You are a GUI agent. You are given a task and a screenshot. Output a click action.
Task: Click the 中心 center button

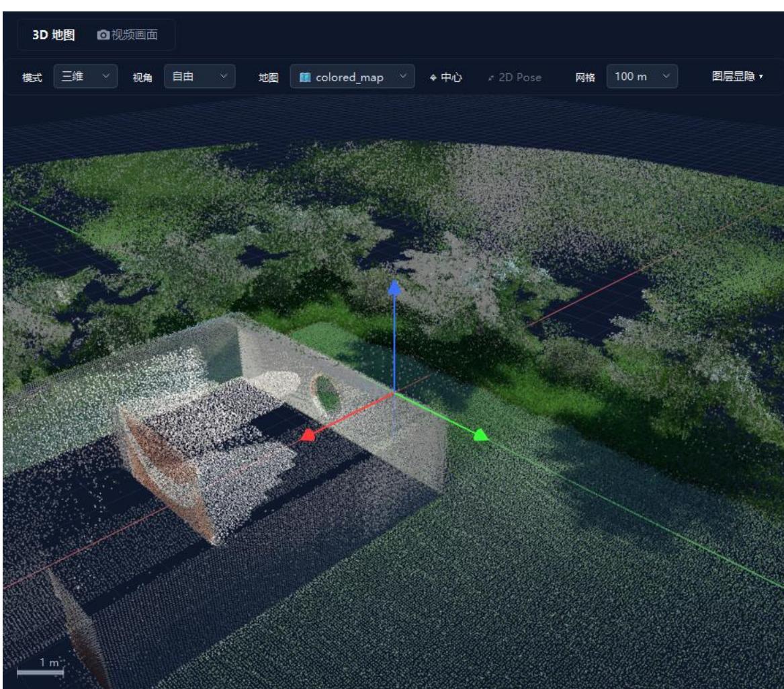[x=445, y=77]
